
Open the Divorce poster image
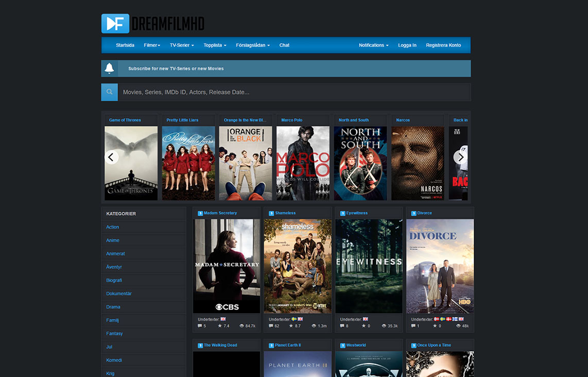pos(440,266)
